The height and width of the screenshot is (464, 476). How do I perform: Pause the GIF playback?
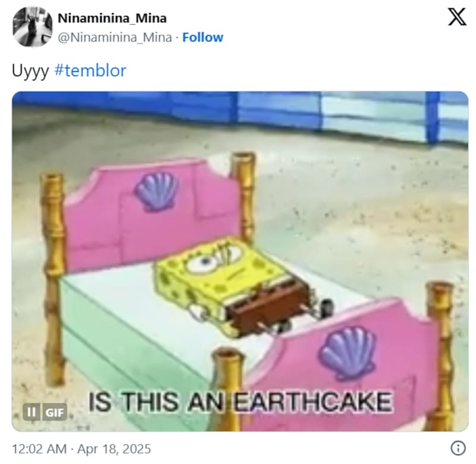point(32,412)
